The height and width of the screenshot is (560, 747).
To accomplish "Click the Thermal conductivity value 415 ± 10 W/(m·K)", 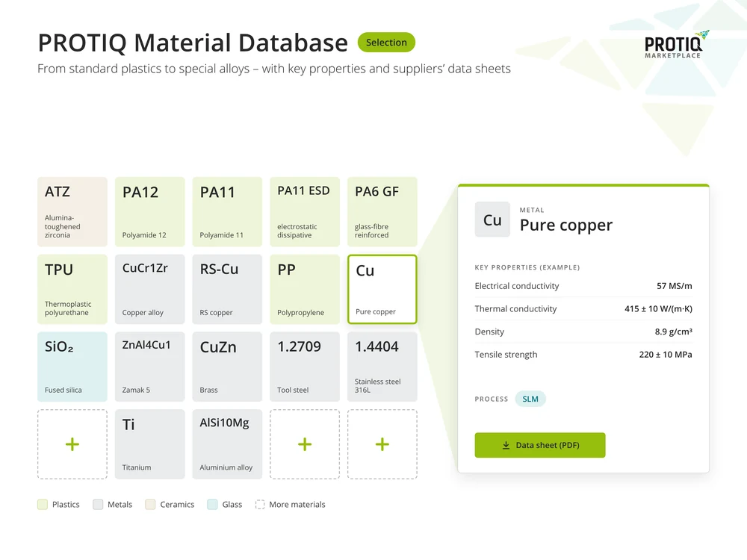I will click(x=658, y=309).
